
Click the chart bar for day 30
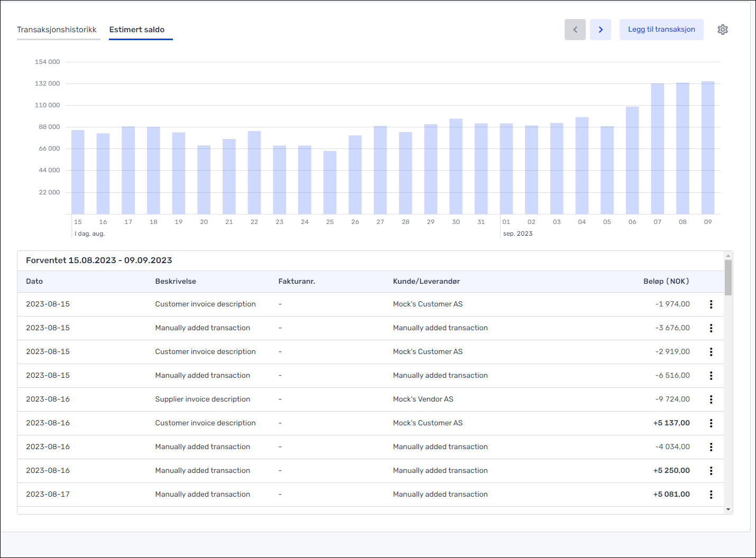pos(456,166)
